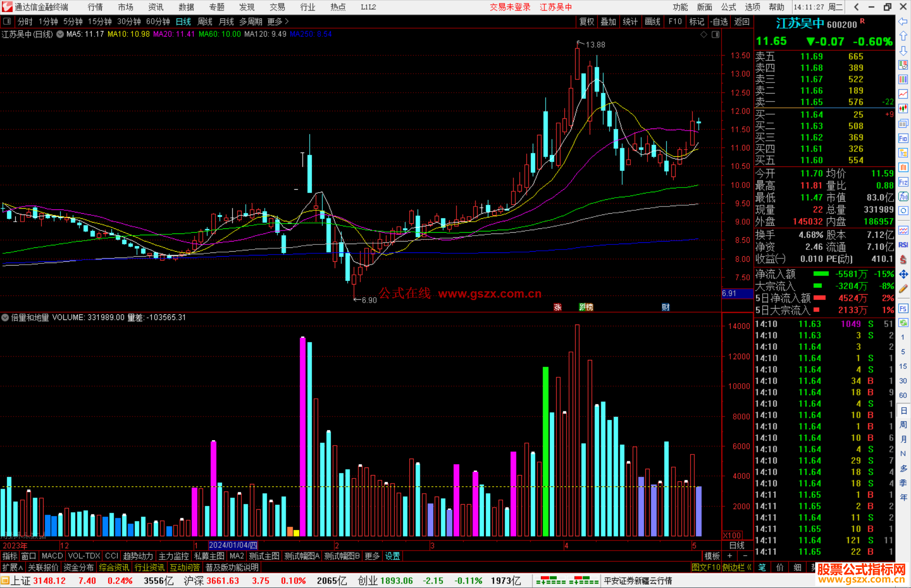
Task: Click the blue left-arrow back icon
Action: 903,21
